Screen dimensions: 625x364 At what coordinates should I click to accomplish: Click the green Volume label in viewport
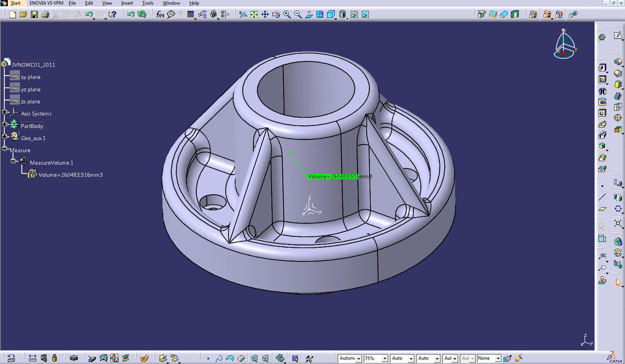(x=333, y=176)
